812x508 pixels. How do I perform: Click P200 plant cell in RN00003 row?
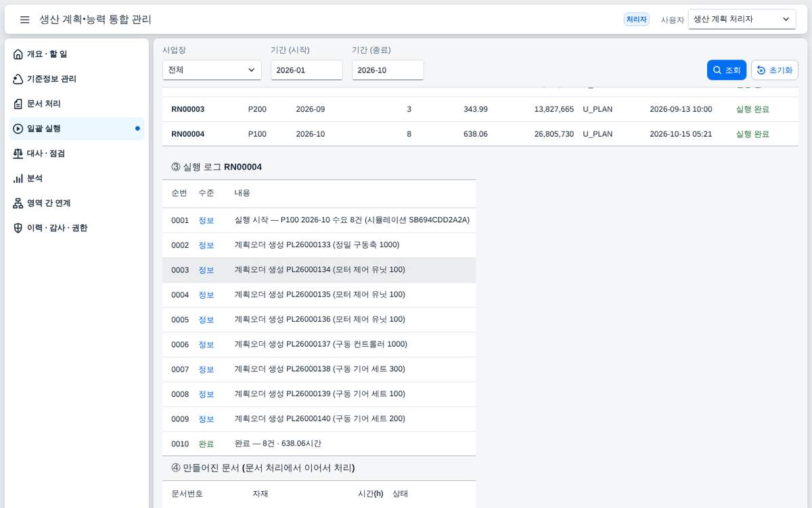(257, 109)
